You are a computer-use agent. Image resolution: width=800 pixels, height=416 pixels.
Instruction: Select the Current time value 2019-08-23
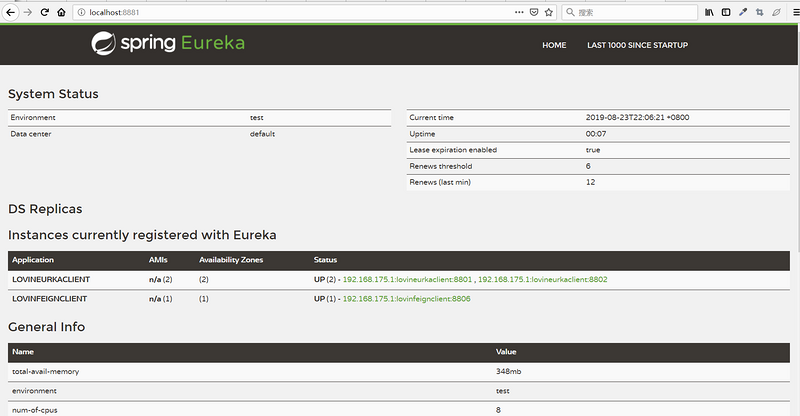pos(637,117)
